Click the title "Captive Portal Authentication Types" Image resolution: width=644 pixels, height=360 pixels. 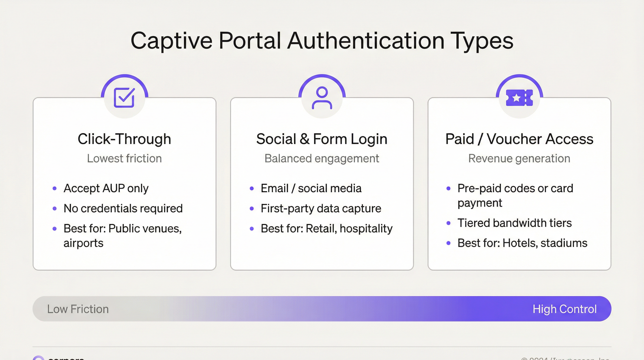click(322, 40)
